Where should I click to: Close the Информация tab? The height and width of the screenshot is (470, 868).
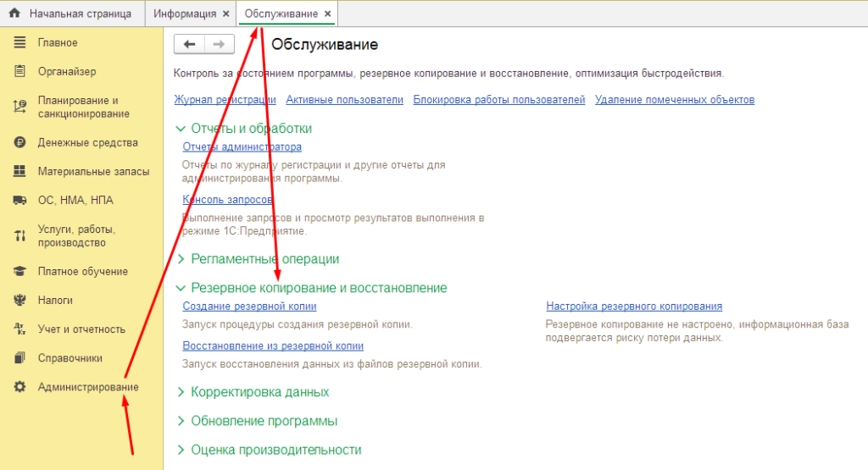225,14
